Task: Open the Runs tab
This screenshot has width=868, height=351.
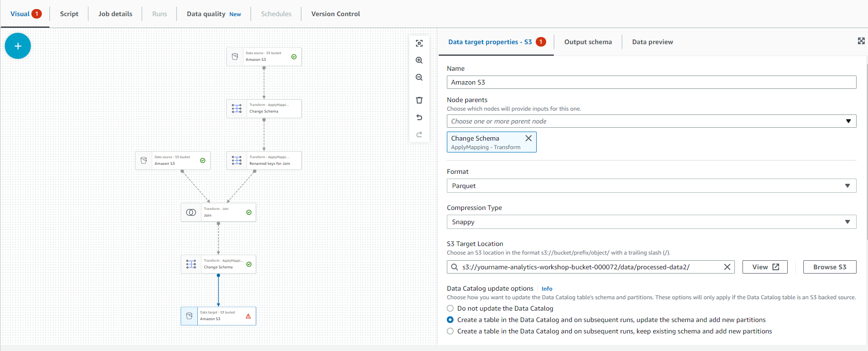Action: point(159,14)
